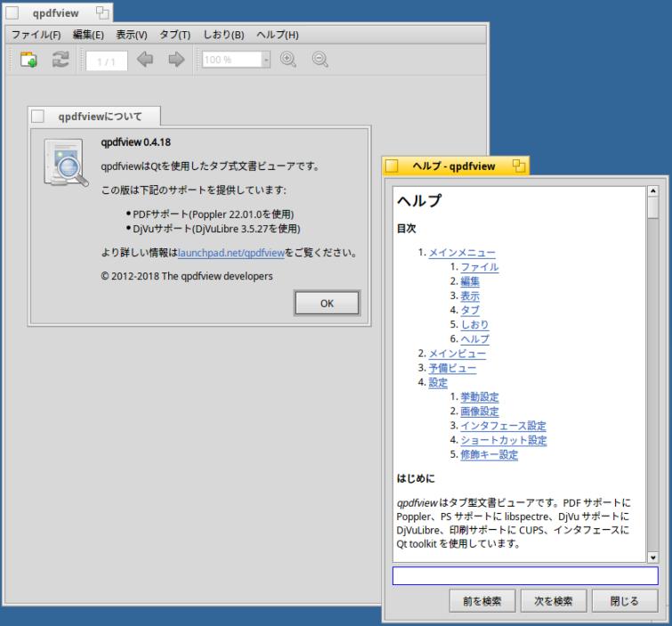Screen dimensions: 672x626
Task: Click the About dialog title bar icon
Action: click(37, 116)
